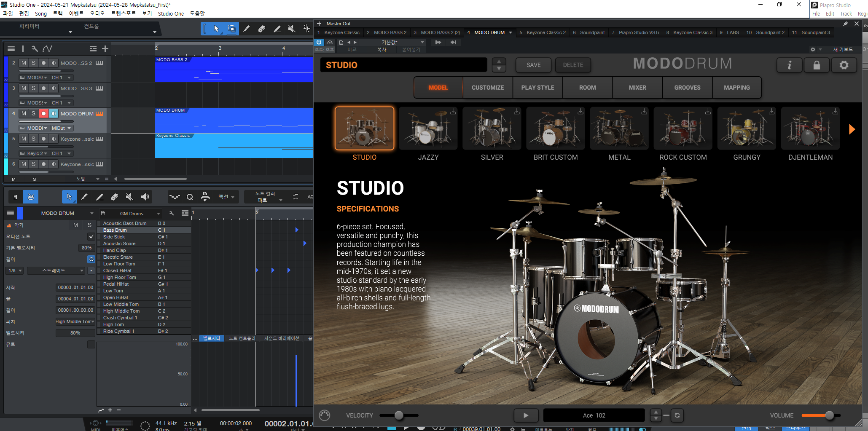The image size is (868, 431).
Task: Select the 노트 컨트롤러 lane tab
Action: click(x=242, y=338)
